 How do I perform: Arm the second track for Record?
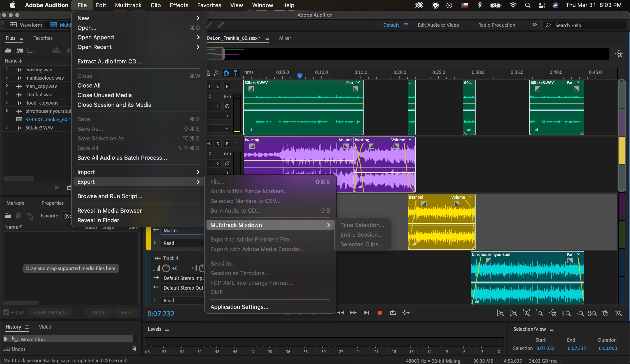(227, 144)
